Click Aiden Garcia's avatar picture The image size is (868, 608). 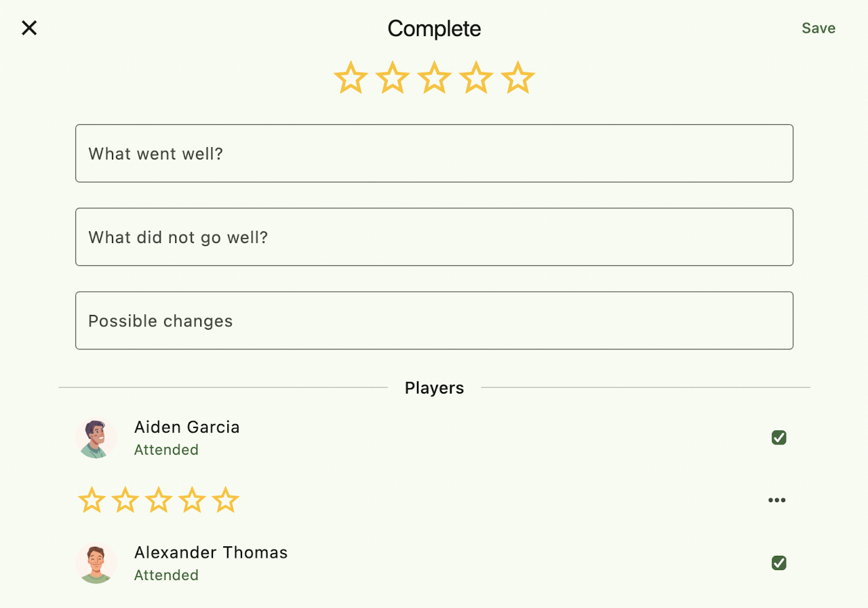tap(96, 438)
